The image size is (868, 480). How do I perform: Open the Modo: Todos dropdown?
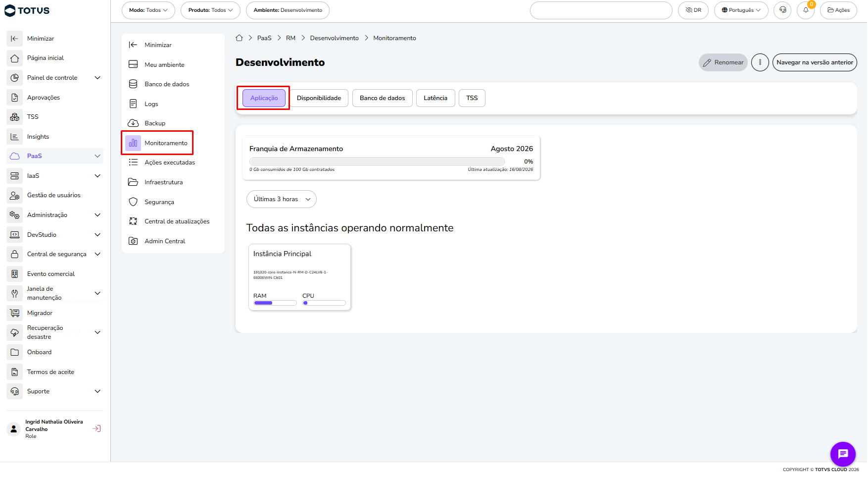point(148,10)
